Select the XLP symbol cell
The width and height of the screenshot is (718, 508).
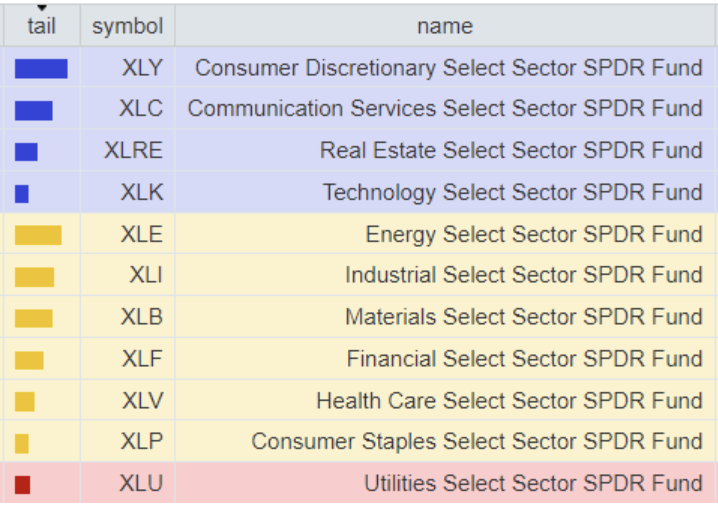(127, 441)
